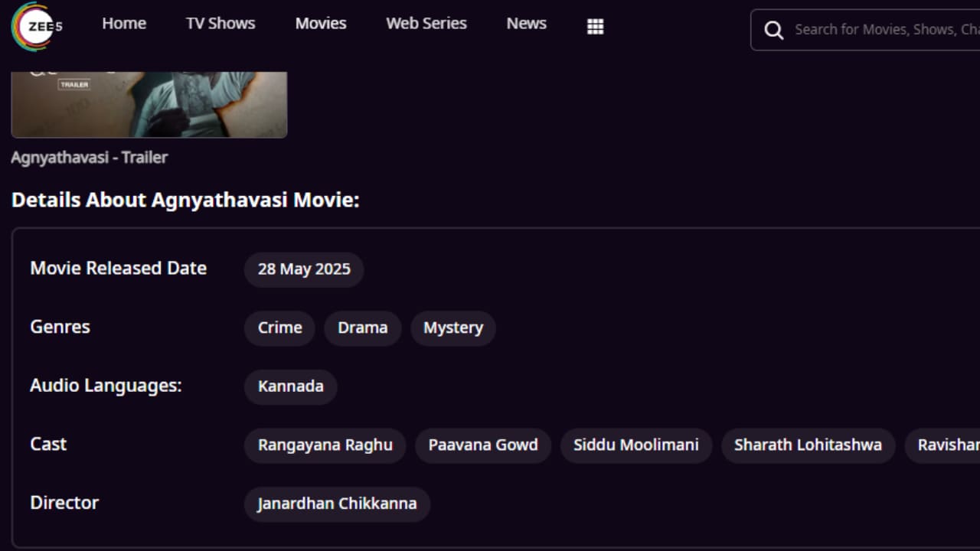The height and width of the screenshot is (551, 980).
Task: Open the News section
Action: click(527, 24)
